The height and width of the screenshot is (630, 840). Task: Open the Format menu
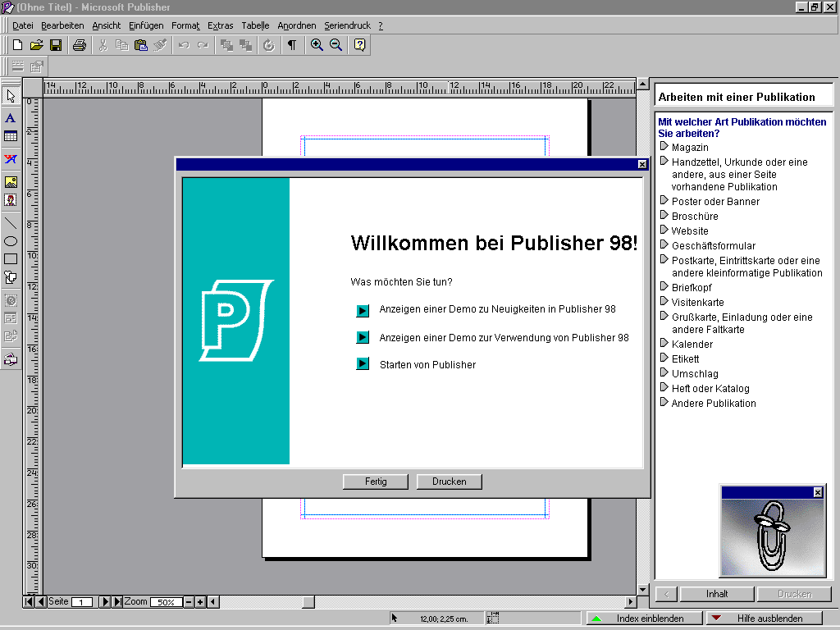point(185,25)
